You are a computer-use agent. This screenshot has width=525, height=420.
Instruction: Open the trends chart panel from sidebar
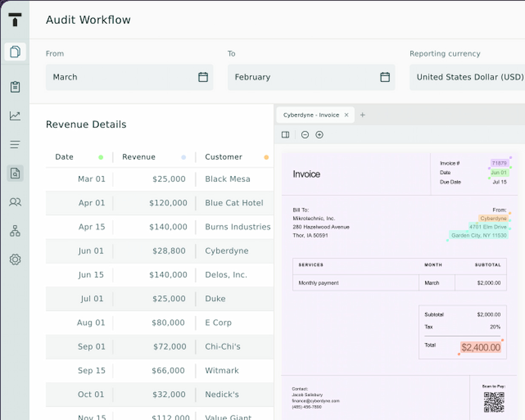(x=15, y=115)
